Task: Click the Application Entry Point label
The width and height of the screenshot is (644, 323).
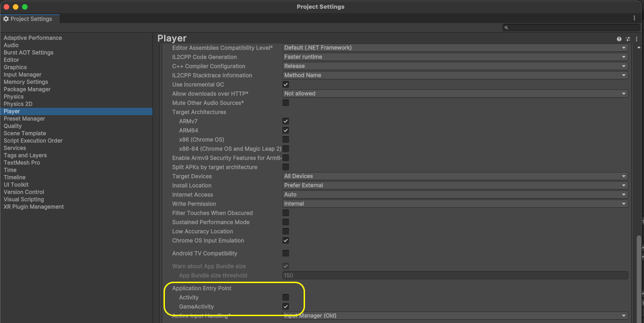Action: pyautogui.click(x=202, y=288)
